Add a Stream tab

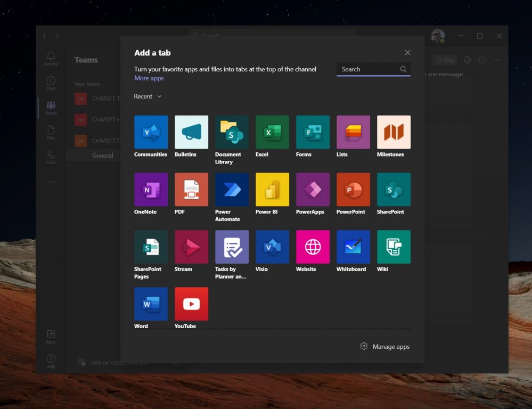click(191, 247)
